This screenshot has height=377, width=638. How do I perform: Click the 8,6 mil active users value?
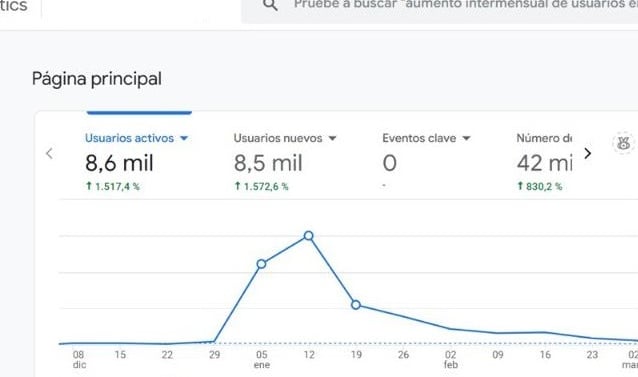(119, 163)
